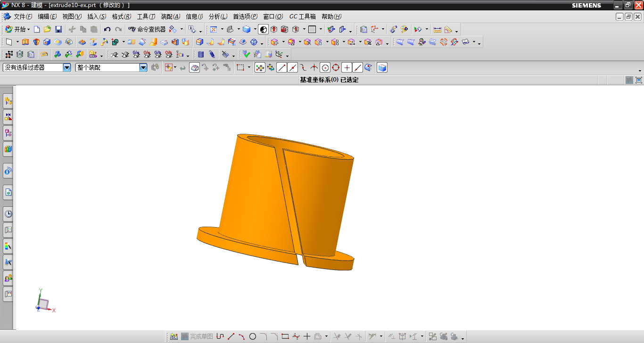Open the 格式(R) menu

[122, 16]
